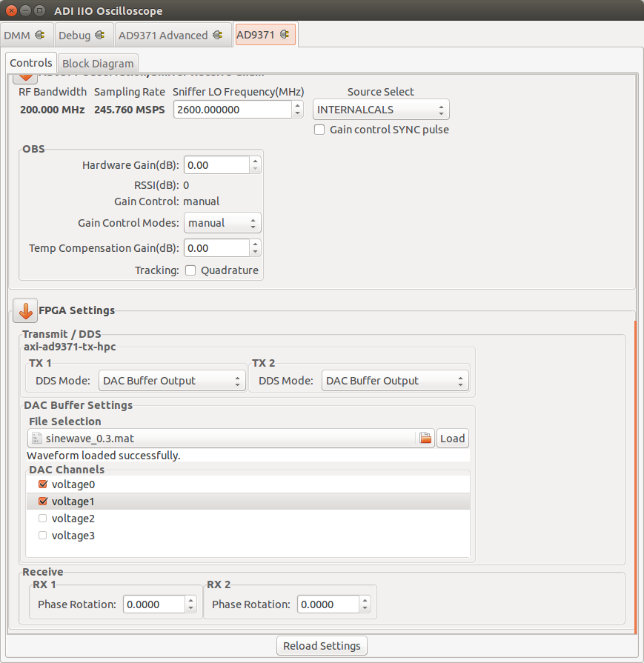Click the Reload Settings button
This screenshot has width=644, height=663.
click(321, 645)
